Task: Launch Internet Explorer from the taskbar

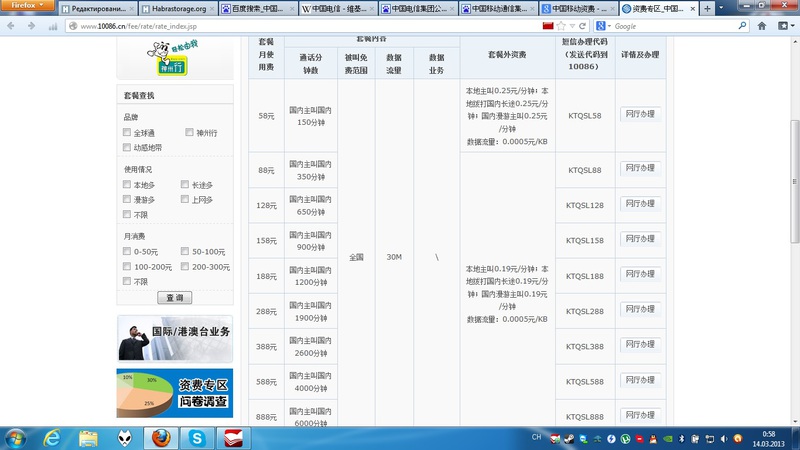Action: click(x=52, y=438)
